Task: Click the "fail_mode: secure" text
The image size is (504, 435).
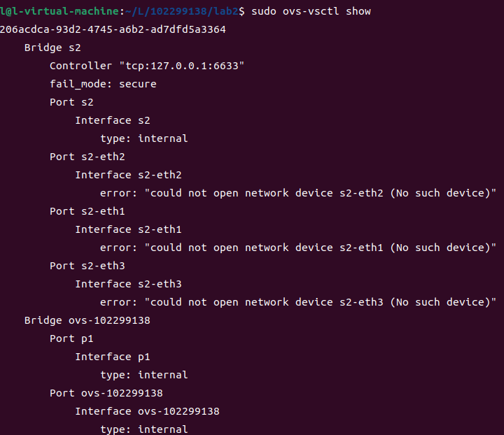Action: 103,84
